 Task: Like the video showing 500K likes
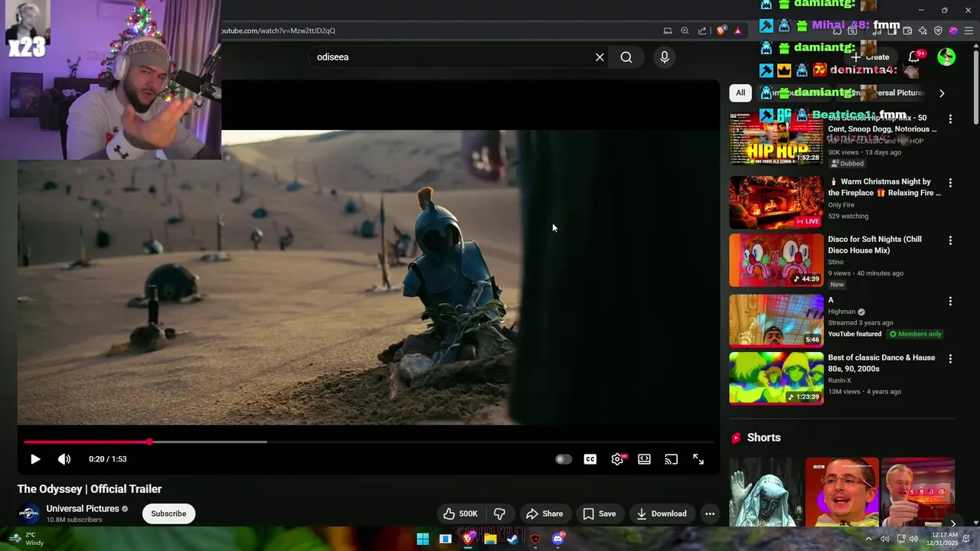coord(459,514)
